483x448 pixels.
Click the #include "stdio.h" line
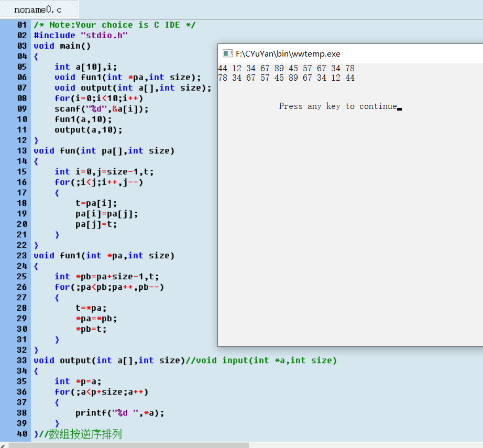click(x=81, y=36)
